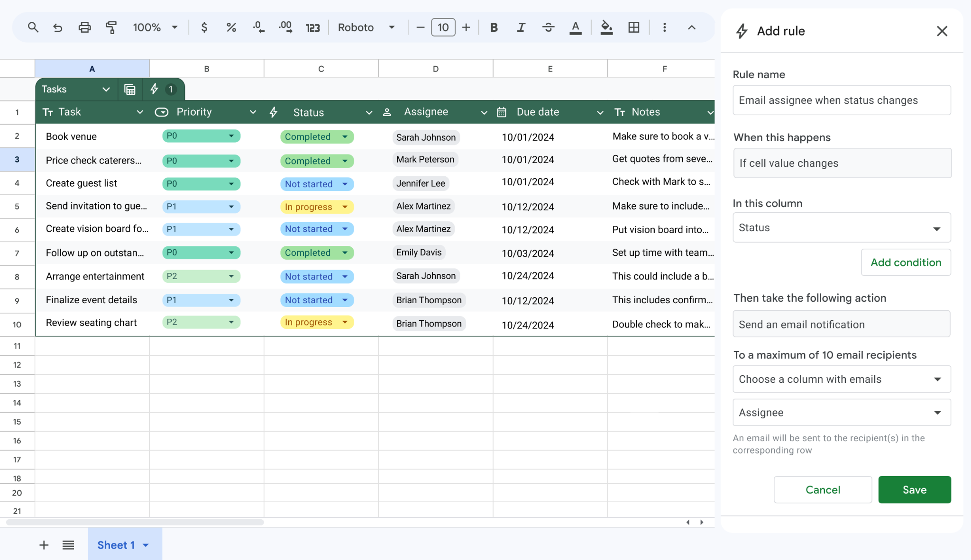Close the Add rule panel
Screen dimensions: 971x560
pos(942,31)
